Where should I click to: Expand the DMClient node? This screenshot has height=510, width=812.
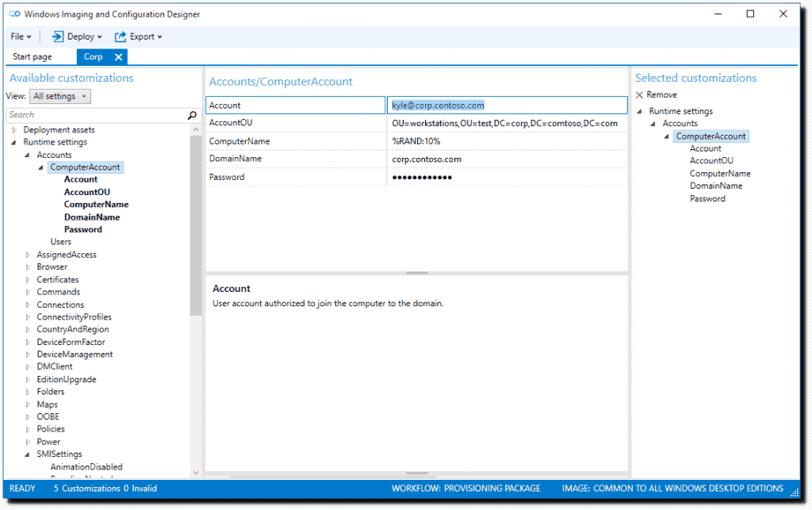click(28, 366)
